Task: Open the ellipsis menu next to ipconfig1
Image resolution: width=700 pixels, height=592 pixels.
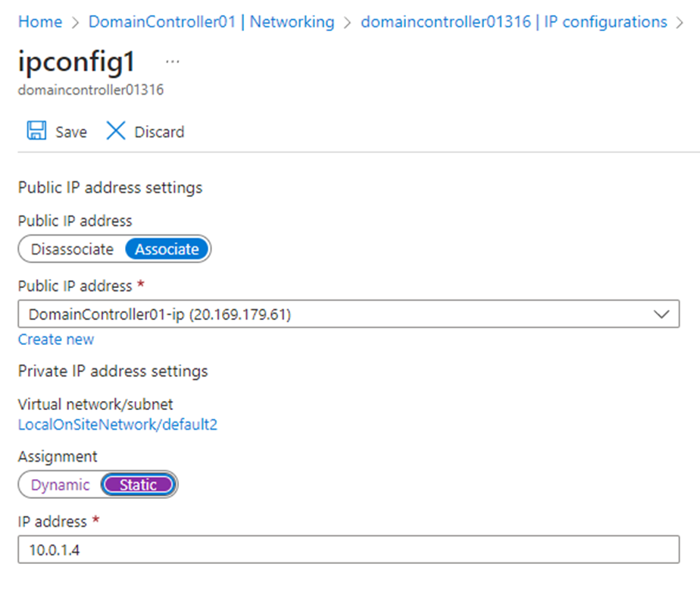Action: pos(172,61)
